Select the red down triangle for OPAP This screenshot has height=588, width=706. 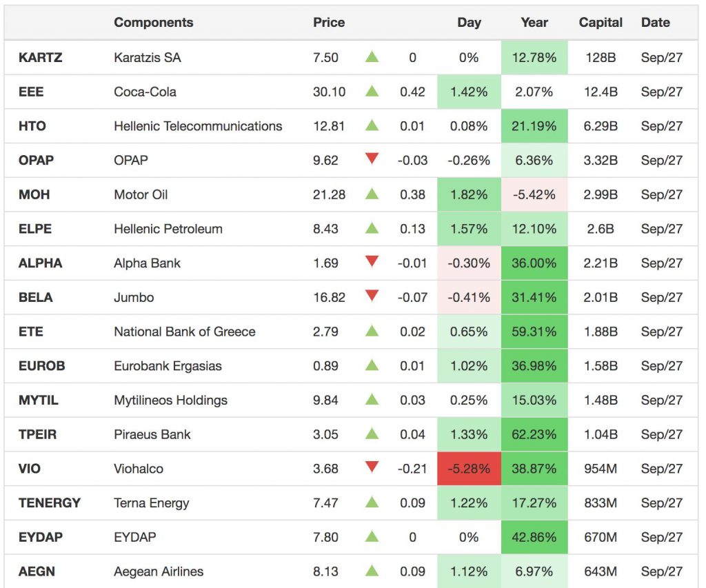pyautogui.click(x=372, y=160)
